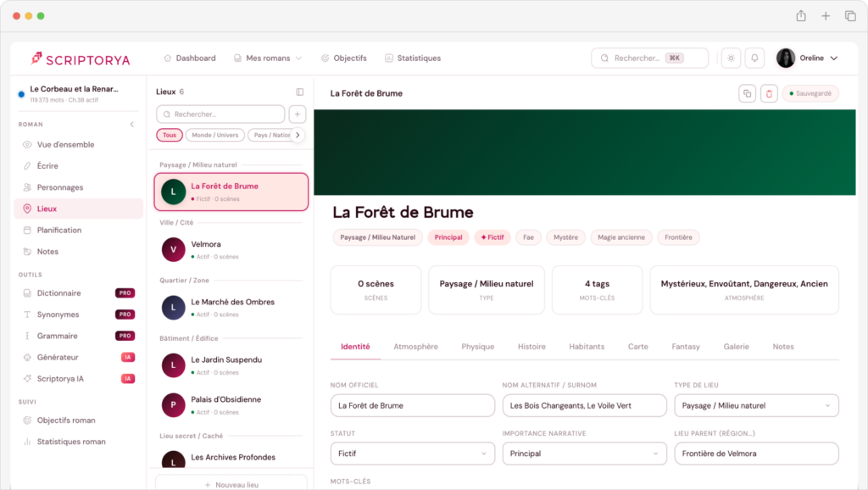Open Palais d'Obsidienne

click(x=231, y=404)
